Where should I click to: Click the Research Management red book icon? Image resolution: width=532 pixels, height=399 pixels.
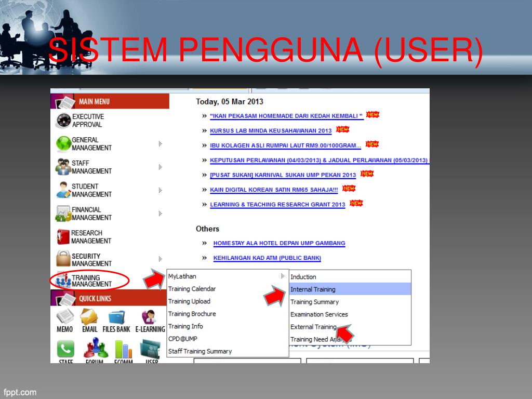coord(63,237)
